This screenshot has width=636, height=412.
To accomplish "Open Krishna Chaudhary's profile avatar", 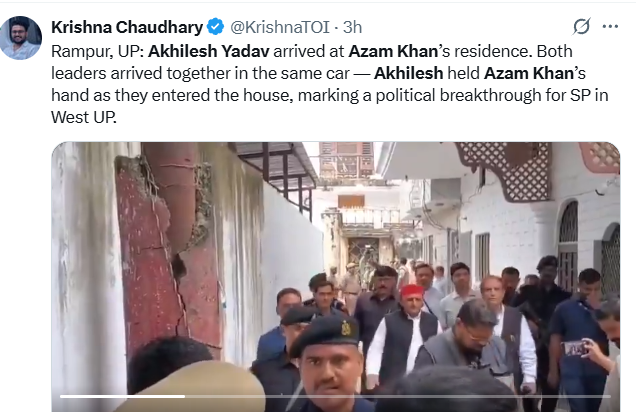I will coord(20,38).
